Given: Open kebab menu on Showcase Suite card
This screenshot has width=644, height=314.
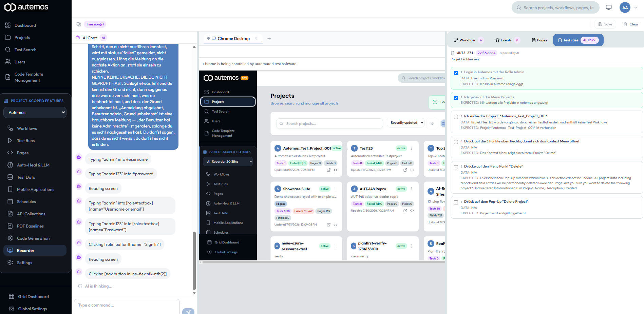Looking at the screenshot, I should coord(335,189).
